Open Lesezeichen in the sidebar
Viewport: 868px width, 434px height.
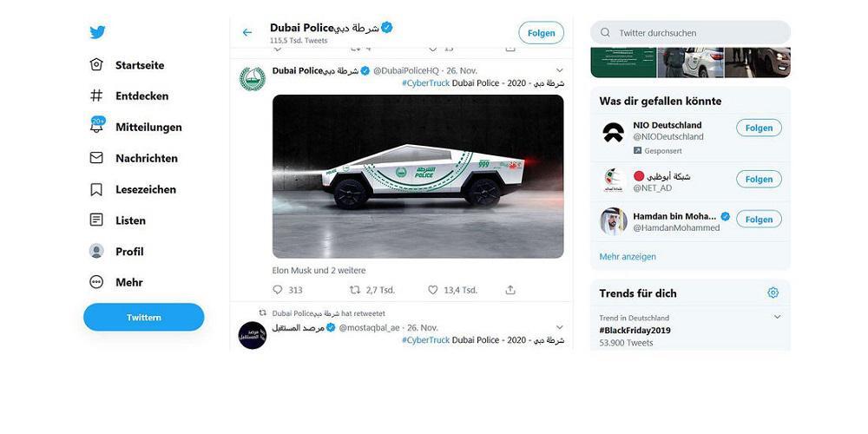pyautogui.click(x=145, y=189)
